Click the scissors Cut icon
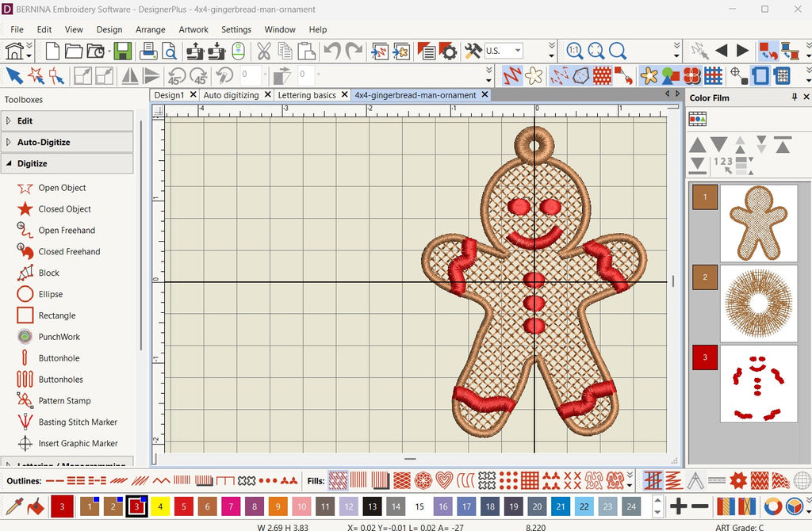 [x=263, y=52]
